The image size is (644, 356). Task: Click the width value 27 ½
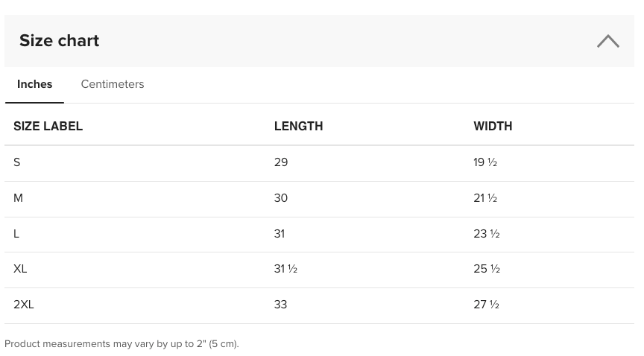pos(486,305)
